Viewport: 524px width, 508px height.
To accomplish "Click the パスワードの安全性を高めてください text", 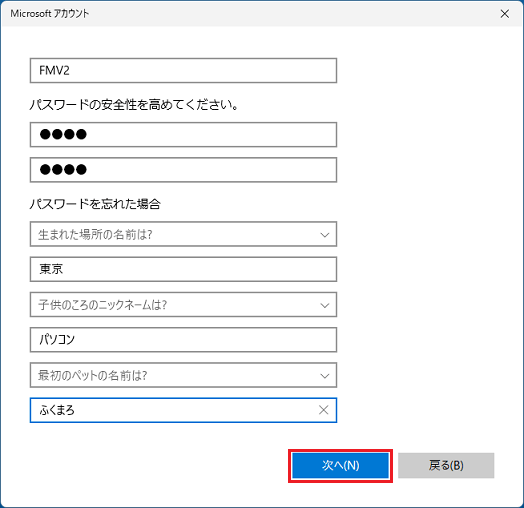I will [134, 105].
